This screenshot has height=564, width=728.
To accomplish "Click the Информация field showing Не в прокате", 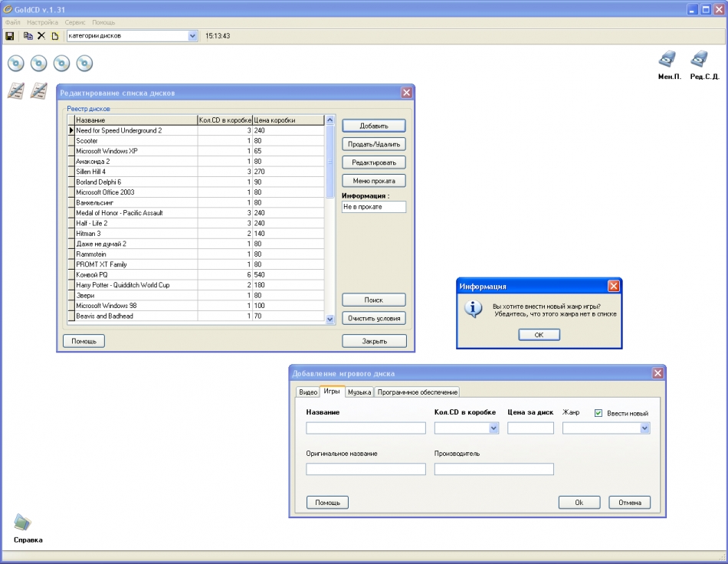I will pyautogui.click(x=374, y=207).
